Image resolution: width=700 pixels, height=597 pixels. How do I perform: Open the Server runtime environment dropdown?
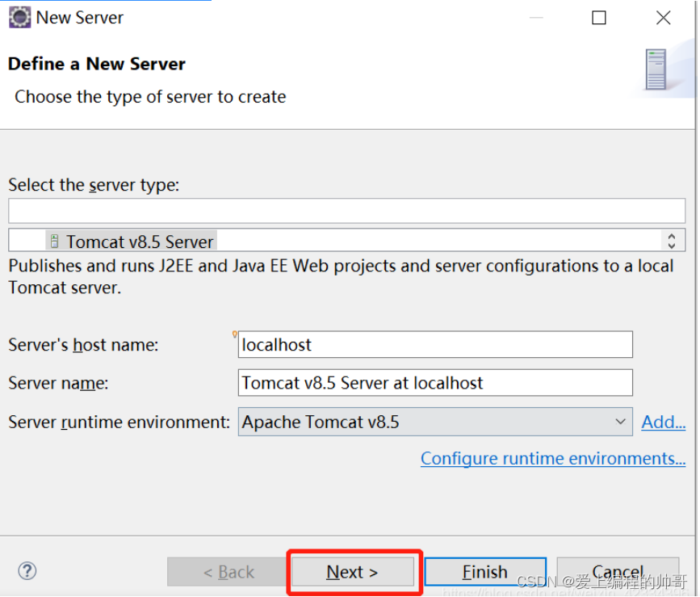pyautogui.click(x=435, y=422)
